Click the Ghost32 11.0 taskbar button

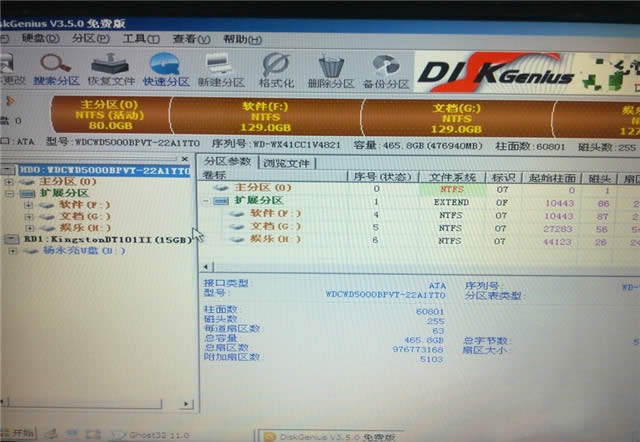pyautogui.click(x=152, y=436)
